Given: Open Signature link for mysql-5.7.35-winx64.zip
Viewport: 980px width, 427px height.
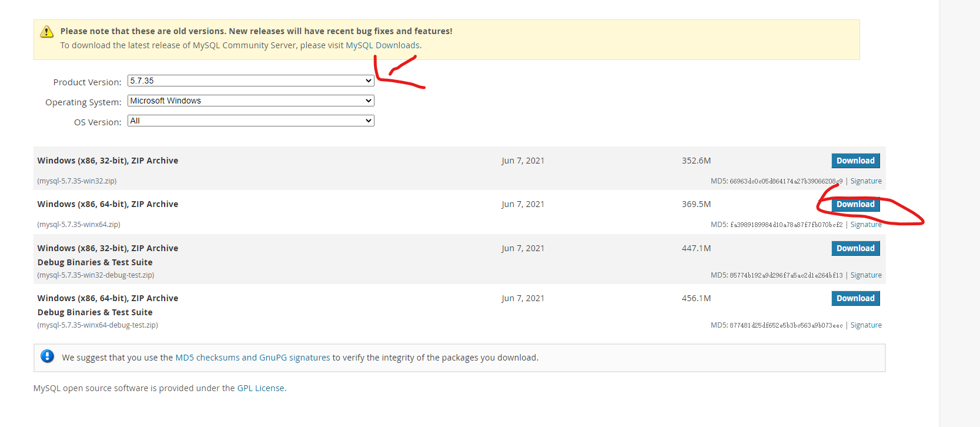Looking at the screenshot, I should [x=866, y=225].
